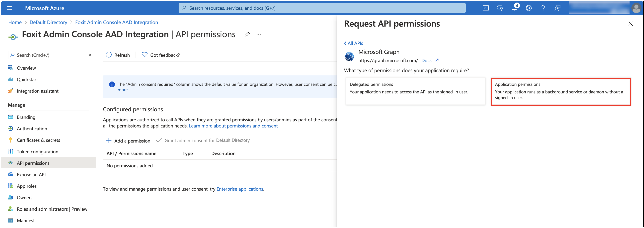Select Delegated permissions
The height and width of the screenshot is (228, 644).
(x=415, y=91)
